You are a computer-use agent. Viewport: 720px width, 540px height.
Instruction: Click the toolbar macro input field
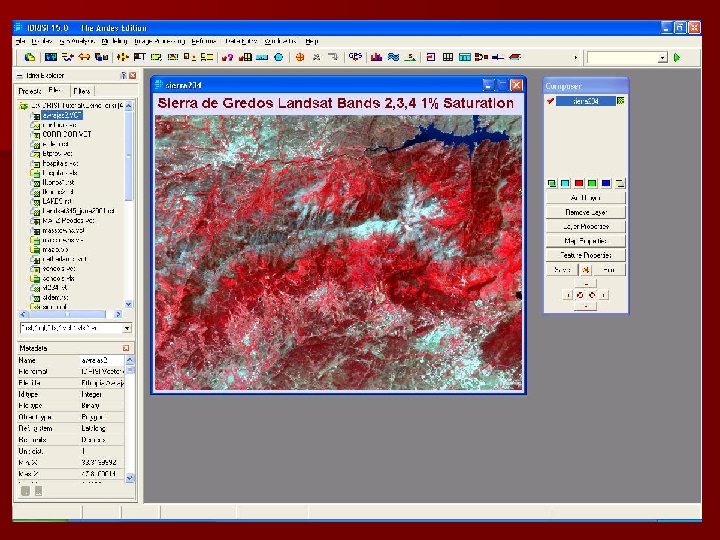pos(623,57)
